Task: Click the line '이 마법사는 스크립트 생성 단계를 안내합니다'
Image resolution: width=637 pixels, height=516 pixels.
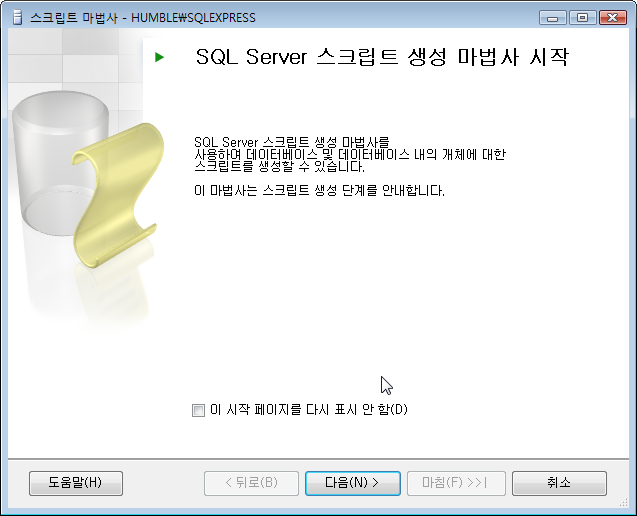Action: point(319,191)
